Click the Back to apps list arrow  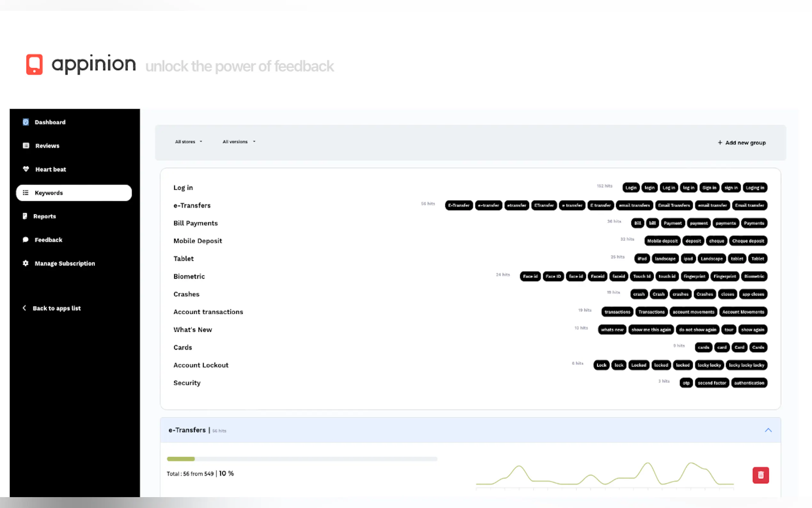point(24,308)
